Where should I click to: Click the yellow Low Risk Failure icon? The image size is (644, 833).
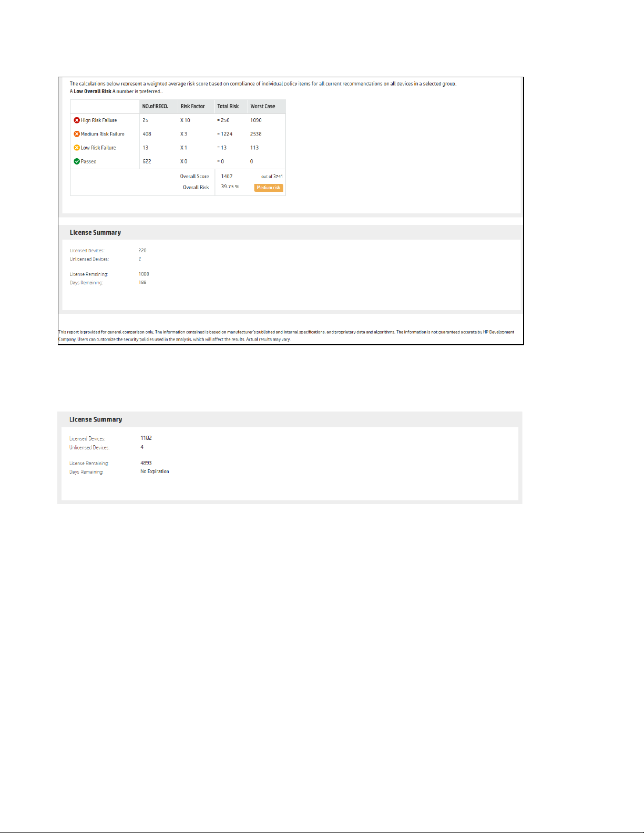pyautogui.click(x=77, y=148)
